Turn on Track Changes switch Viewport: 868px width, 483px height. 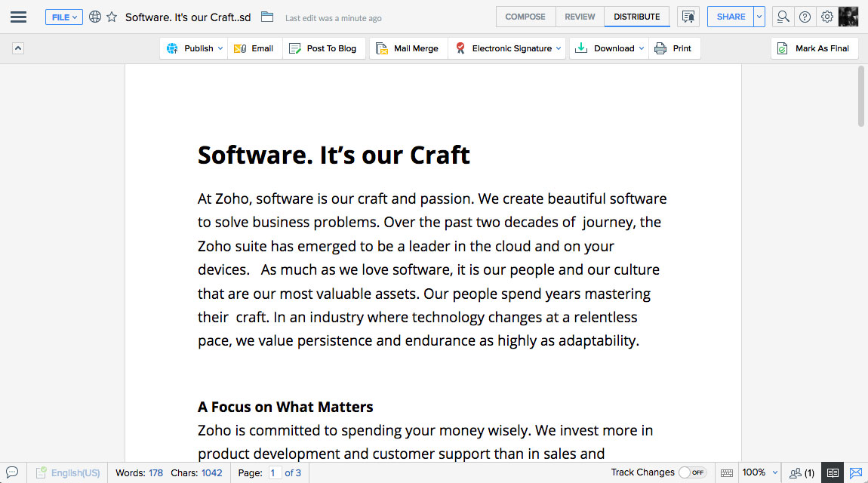[x=691, y=472]
